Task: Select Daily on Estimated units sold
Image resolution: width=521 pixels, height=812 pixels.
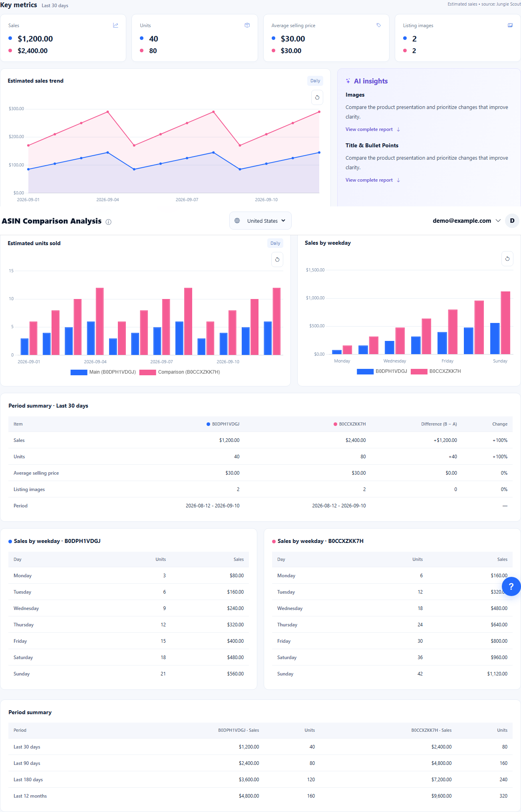Action: coord(275,243)
